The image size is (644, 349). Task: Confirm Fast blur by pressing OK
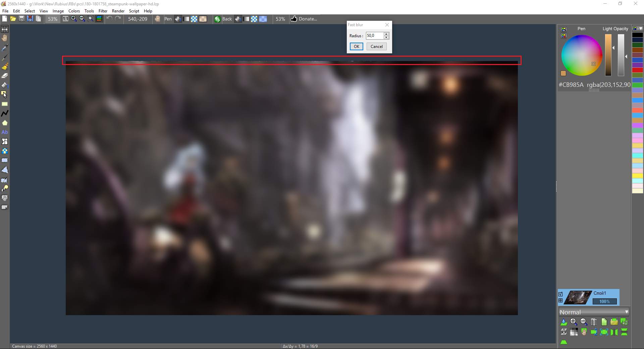pyautogui.click(x=356, y=46)
